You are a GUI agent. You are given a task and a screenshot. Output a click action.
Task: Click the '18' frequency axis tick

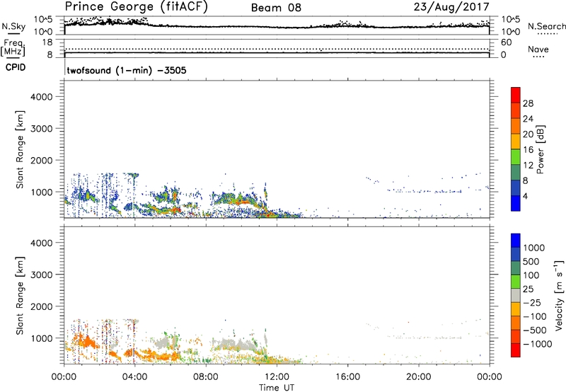point(47,42)
